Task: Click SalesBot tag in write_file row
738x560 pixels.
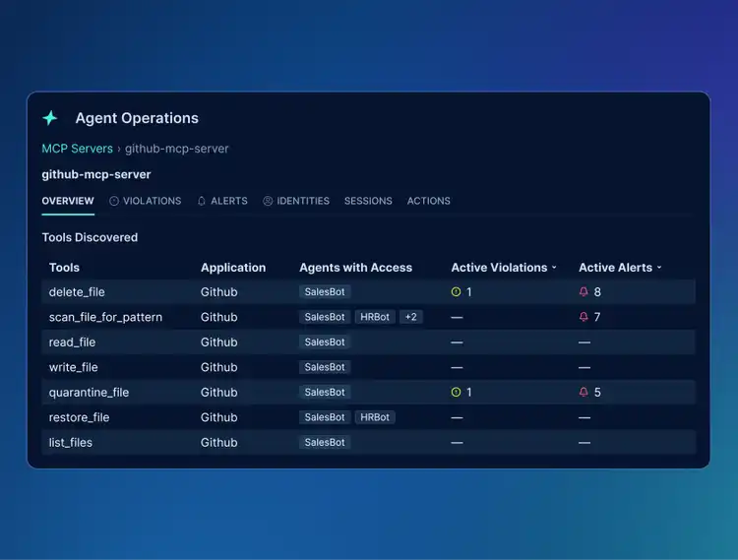Action: pyautogui.click(x=325, y=367)
